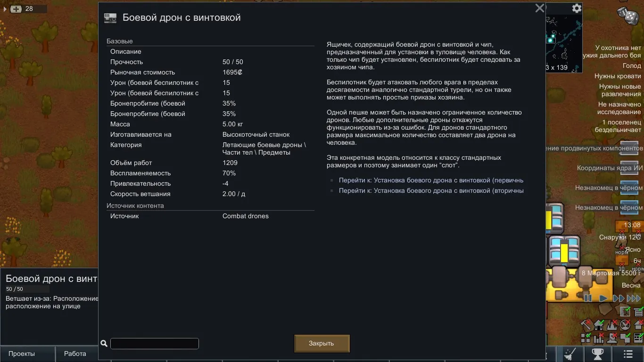The image size is (644, 362).
Task: Toggle the fan-shaped overlay icon
Action: [x=625, y=325]
